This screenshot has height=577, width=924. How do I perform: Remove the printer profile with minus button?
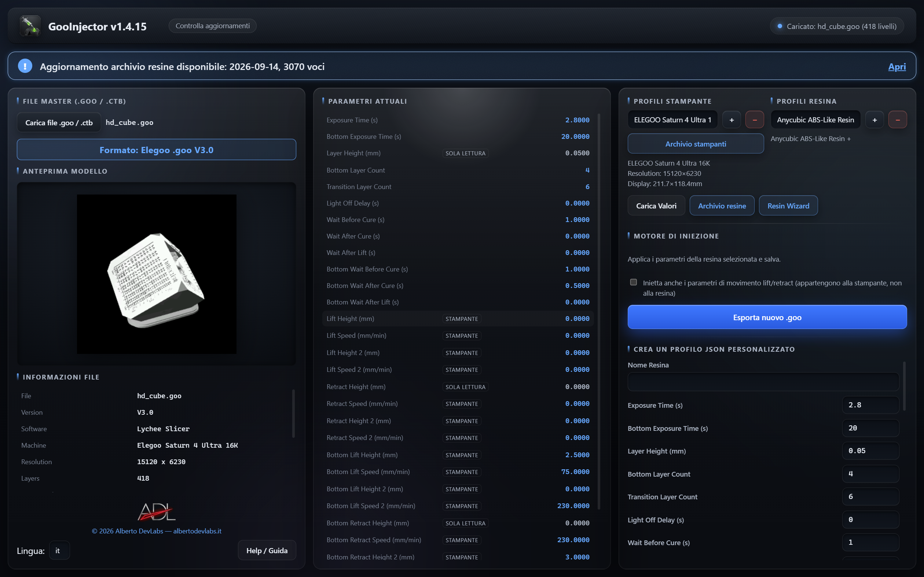coord(755,120)
